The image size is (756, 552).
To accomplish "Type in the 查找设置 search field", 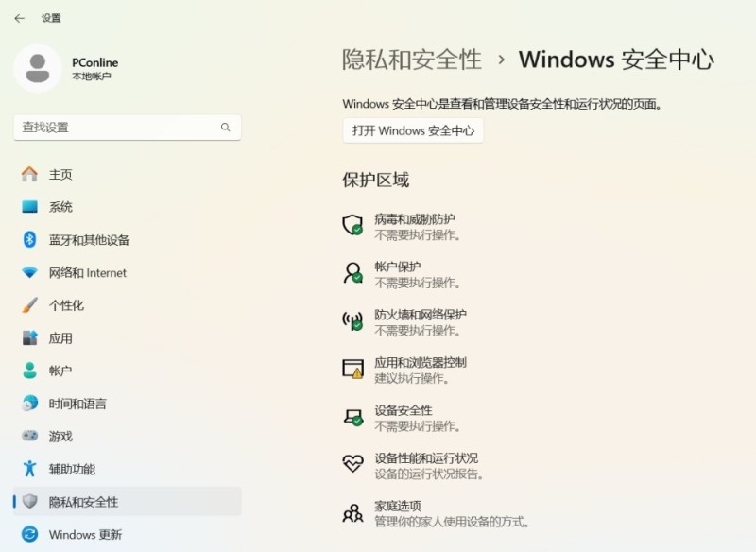I will 118,128.
